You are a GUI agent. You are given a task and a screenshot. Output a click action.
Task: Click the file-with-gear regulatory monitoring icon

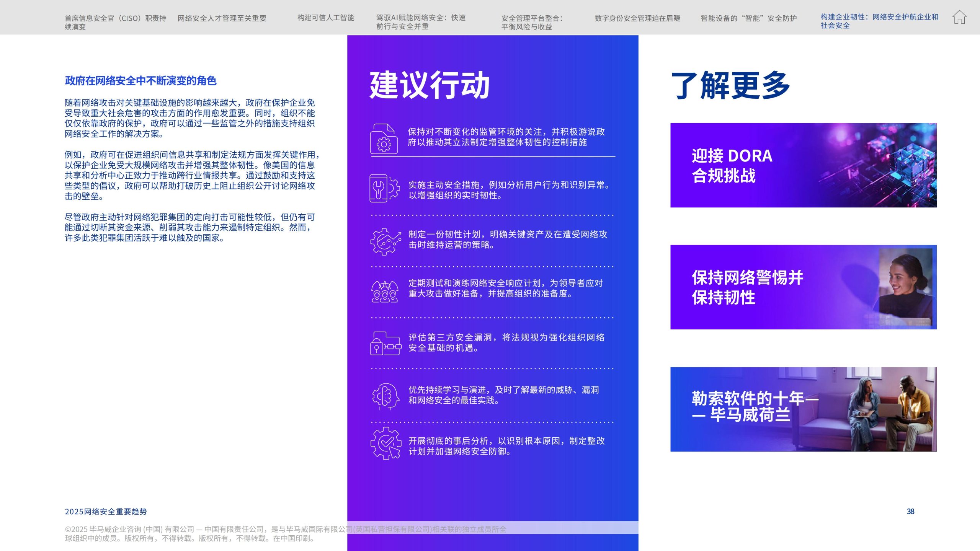click(x=384, y=139)
